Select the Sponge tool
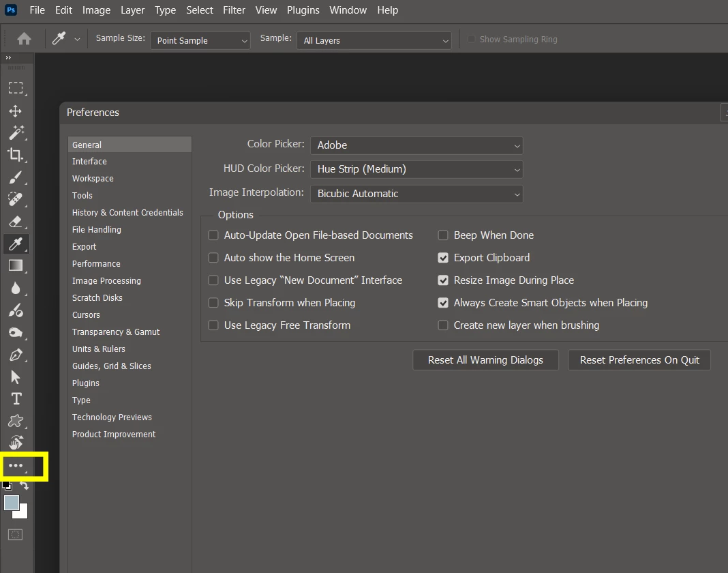Image resolution: width=728 pixels, height=573 pixels. click(15, 332)
